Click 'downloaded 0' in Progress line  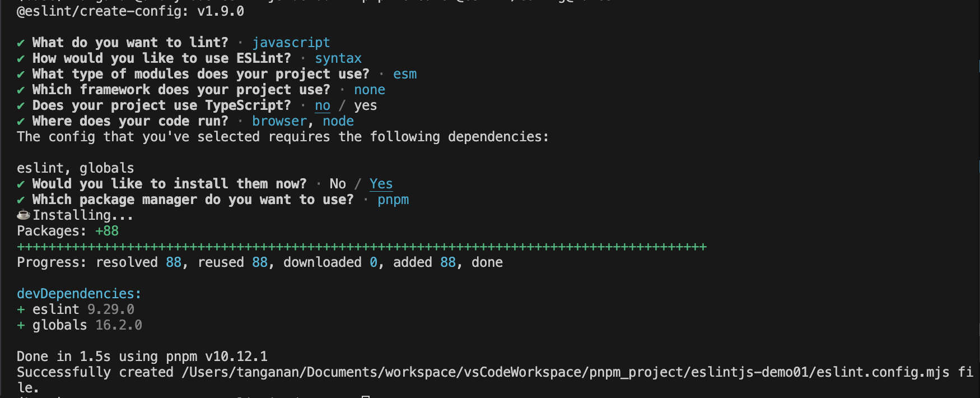point(330,262)
